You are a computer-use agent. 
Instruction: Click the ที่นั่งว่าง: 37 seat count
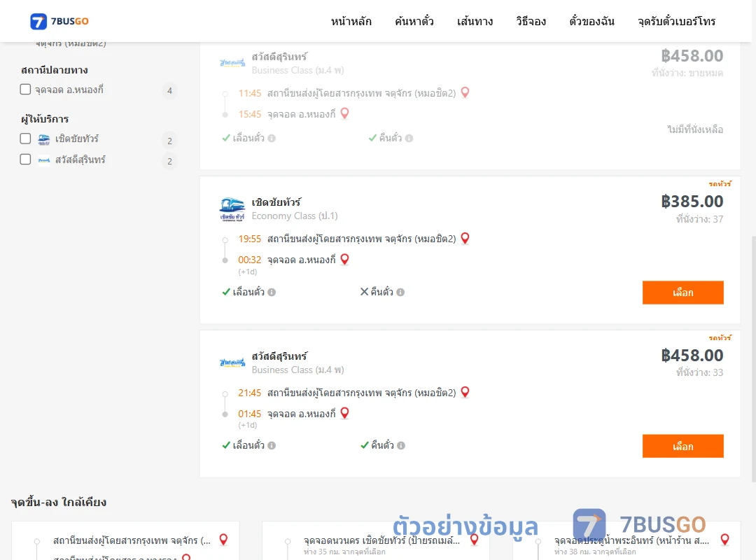[699, 219]
